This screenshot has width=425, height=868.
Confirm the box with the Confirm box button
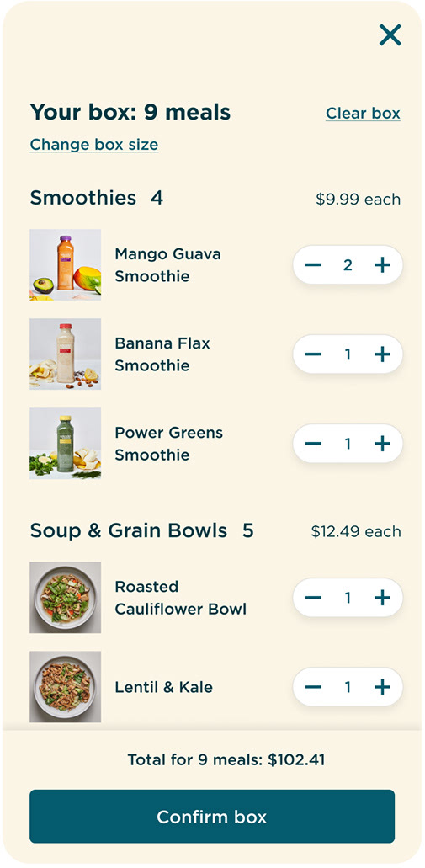coord(212,817)
